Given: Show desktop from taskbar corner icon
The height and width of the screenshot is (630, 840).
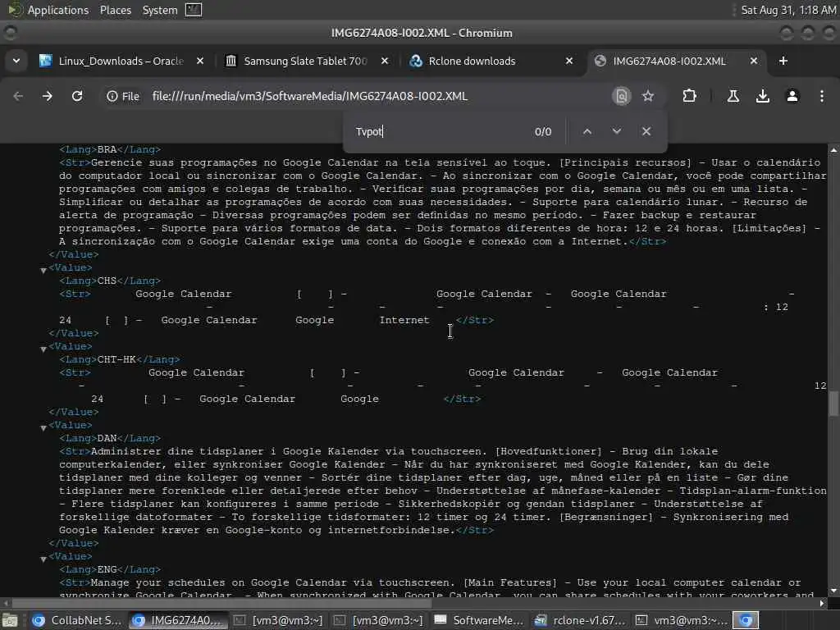Looking at the screenshot, I should coord(10,620).
